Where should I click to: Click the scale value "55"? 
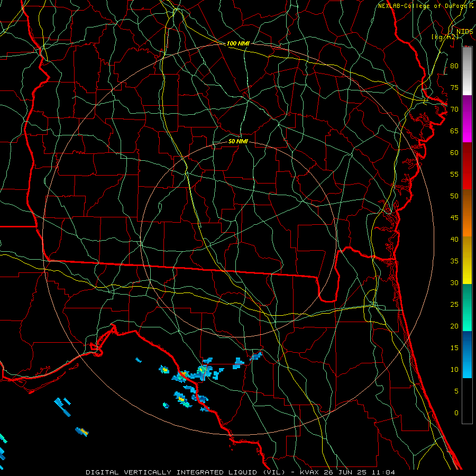(x=454, y=174)
